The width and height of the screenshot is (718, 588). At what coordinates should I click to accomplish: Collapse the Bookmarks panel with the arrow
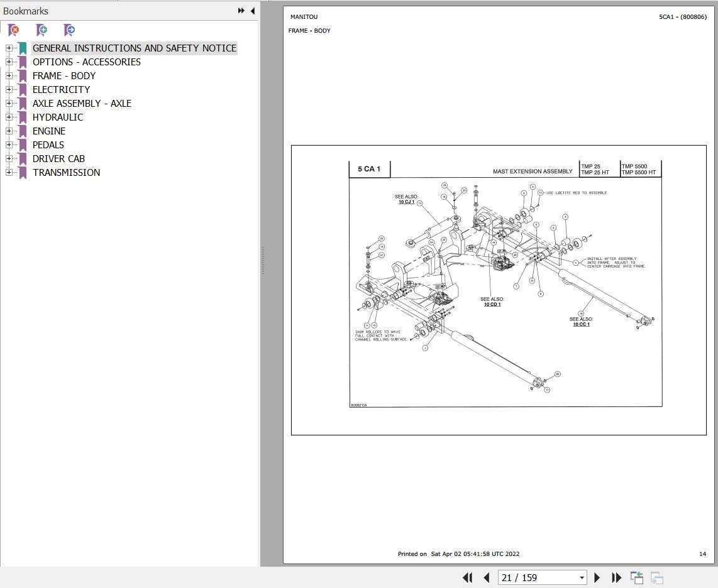252,11
